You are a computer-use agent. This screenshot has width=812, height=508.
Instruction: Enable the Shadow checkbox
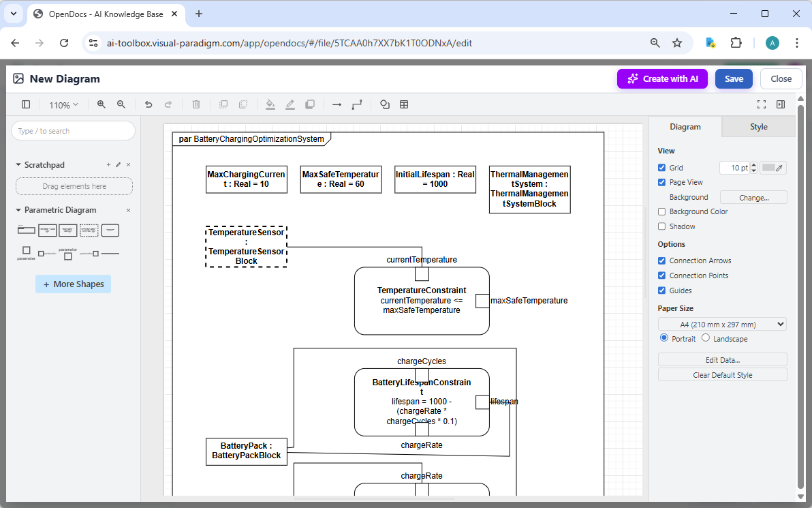(661, 226)
